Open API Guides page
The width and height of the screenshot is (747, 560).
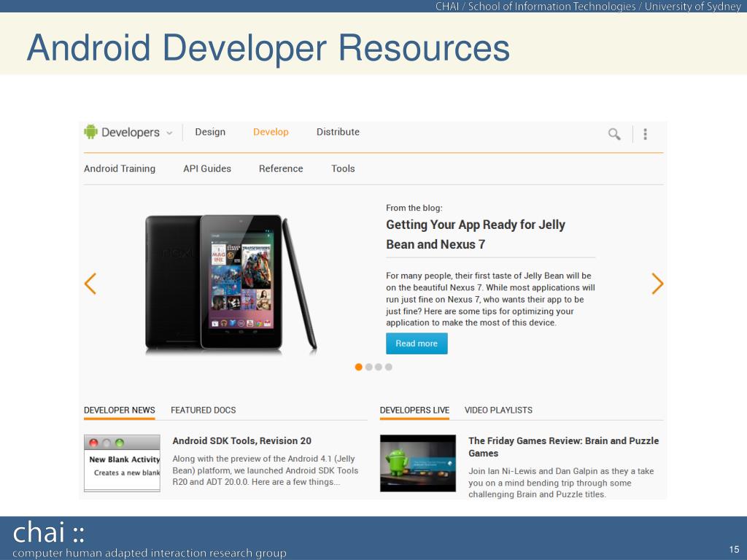[x=207, y=168]
